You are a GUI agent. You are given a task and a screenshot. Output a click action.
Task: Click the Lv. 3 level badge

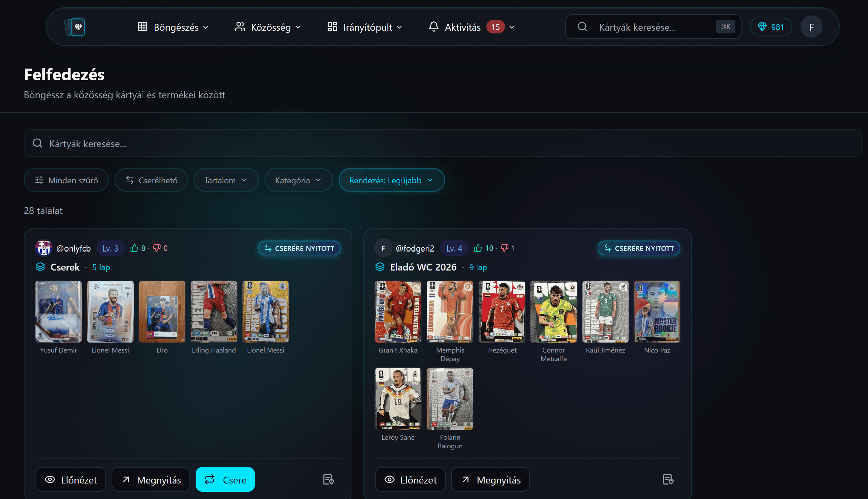point(110,248)
